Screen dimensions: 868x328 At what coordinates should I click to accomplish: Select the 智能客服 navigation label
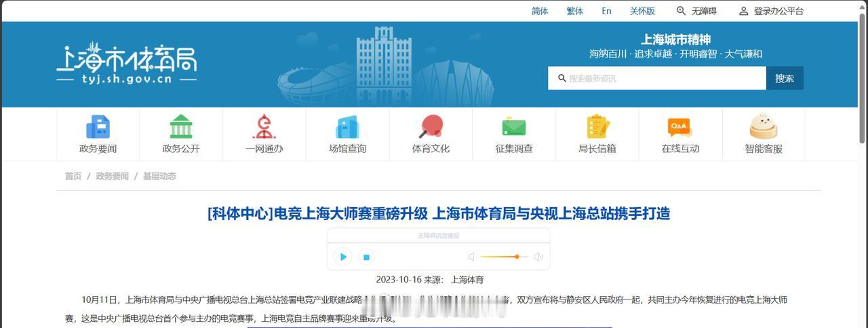pyautogui.click(x=764, y=148)
